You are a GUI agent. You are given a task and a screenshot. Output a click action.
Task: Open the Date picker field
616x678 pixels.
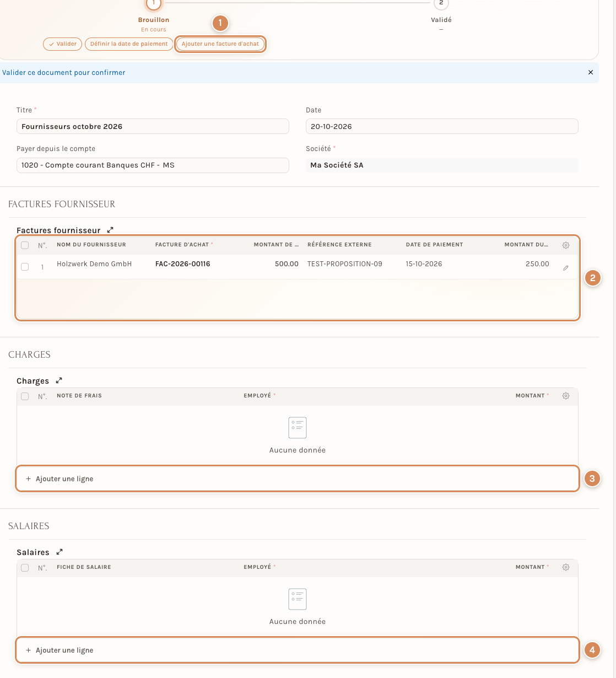442,126
